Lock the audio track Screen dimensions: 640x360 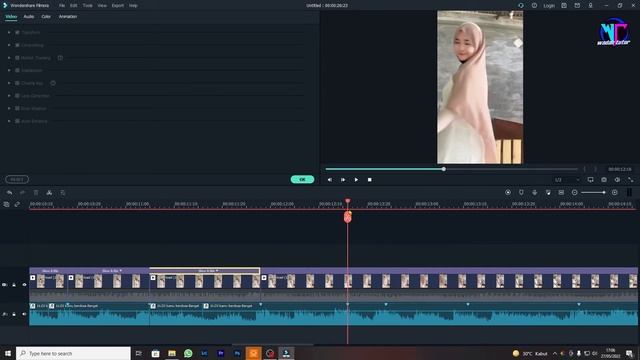[x=14, y=314]
